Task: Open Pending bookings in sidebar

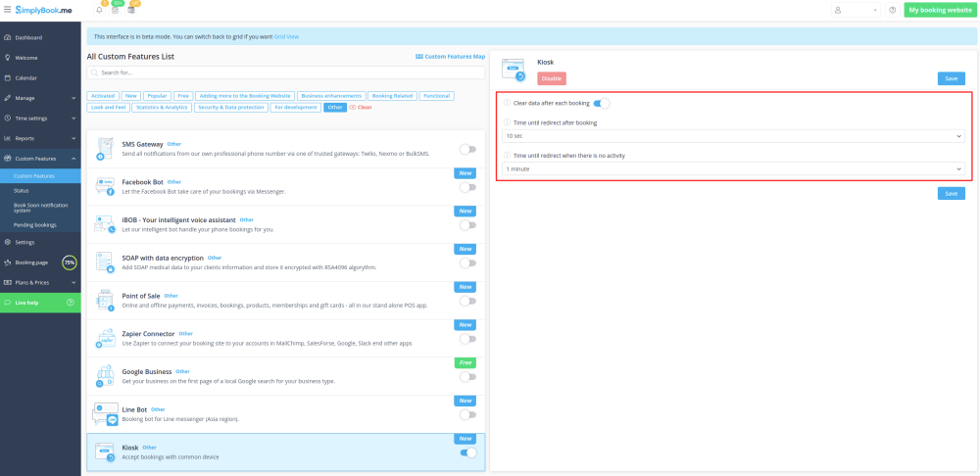Action: 34,225
